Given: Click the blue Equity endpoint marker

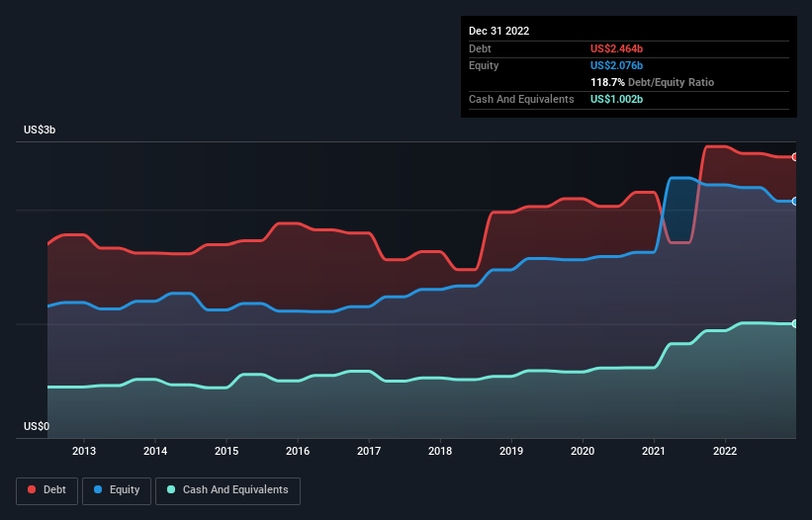Looking at the screenshot, I should coord(795,202).
